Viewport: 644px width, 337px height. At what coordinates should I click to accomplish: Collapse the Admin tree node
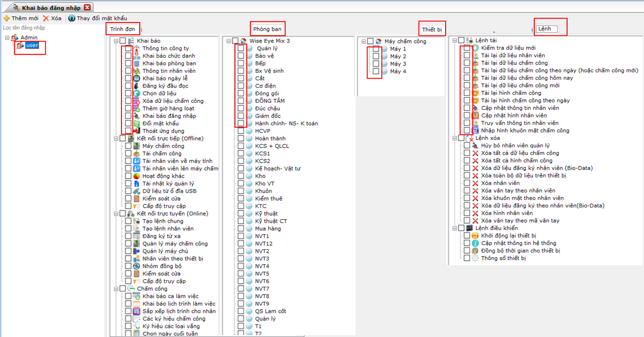pos(7,38)
